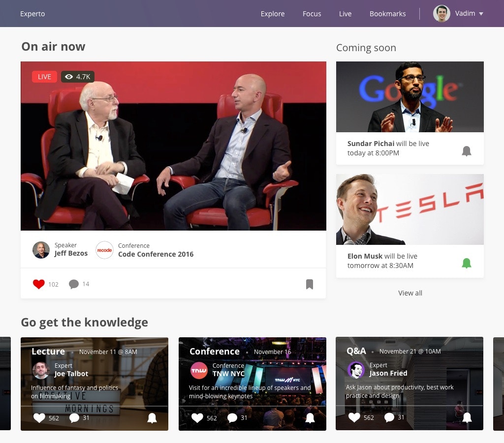Click View all coming soon link

pos(410,293)
